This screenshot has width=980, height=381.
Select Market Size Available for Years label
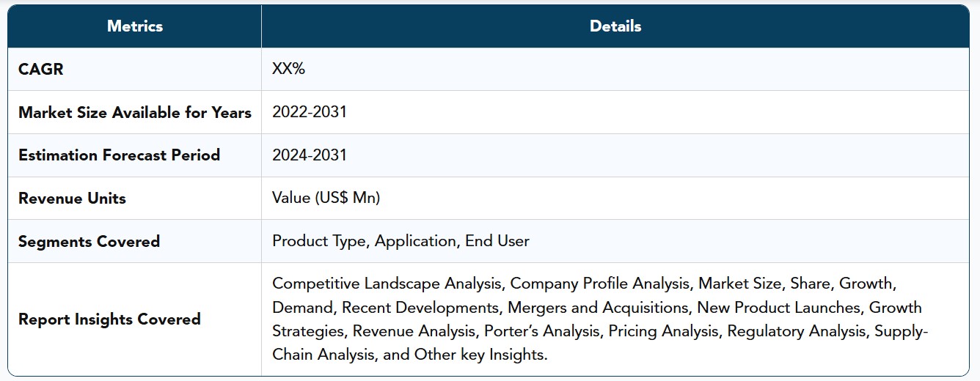tap(135, 113)
